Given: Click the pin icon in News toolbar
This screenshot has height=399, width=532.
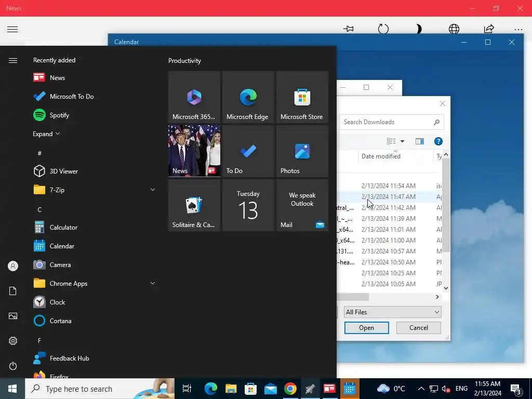Looking at the screenshot, I should tap(348, 29).
